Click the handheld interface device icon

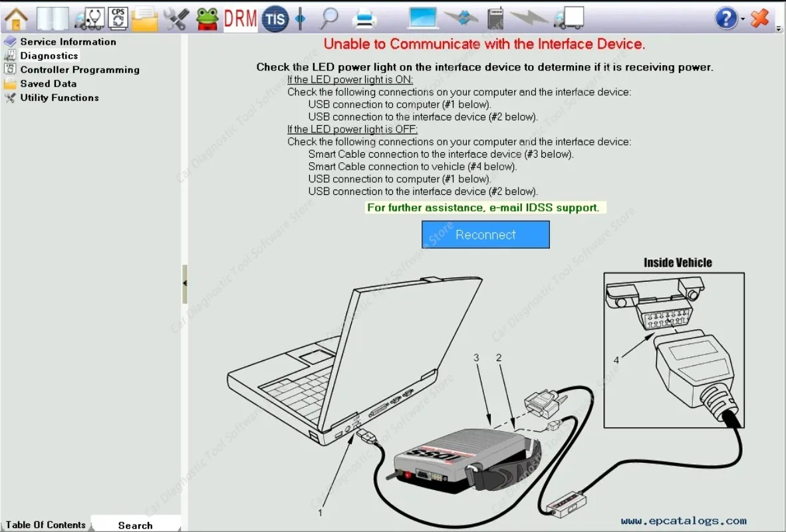(495, 19)
